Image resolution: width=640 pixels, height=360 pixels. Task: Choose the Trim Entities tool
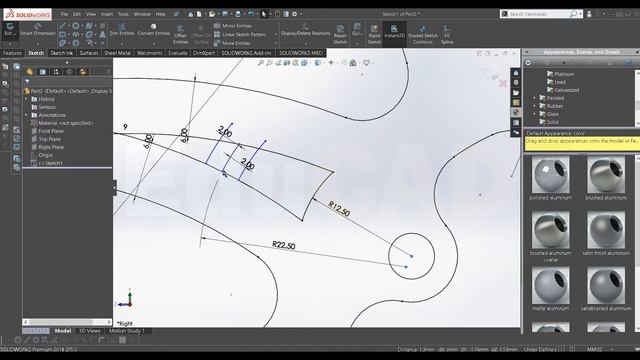coord(122,29)
